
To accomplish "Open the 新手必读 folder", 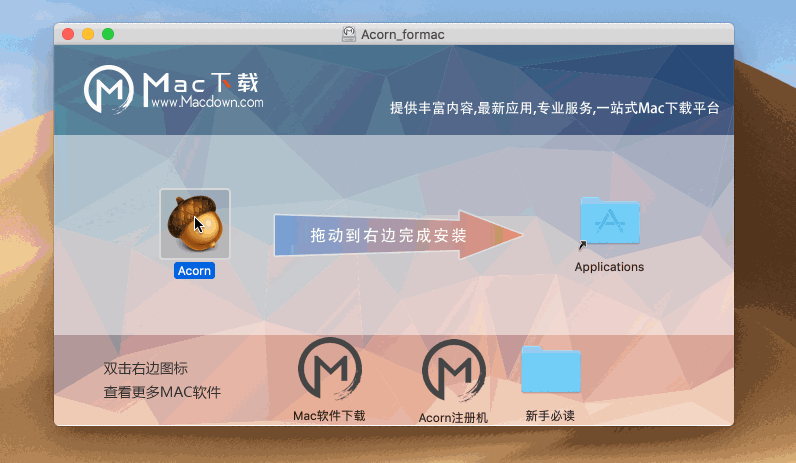I will 551,370.
